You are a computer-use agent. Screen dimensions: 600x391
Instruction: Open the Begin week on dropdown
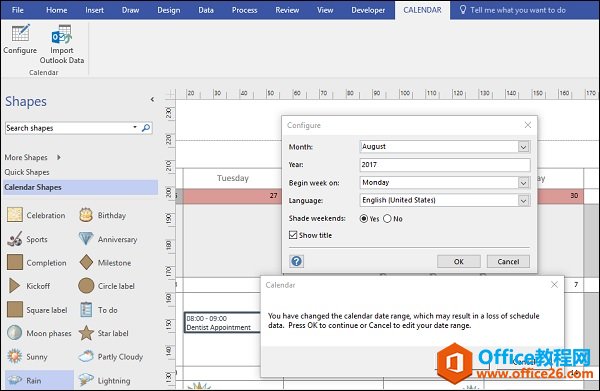(x=523, y=183)
